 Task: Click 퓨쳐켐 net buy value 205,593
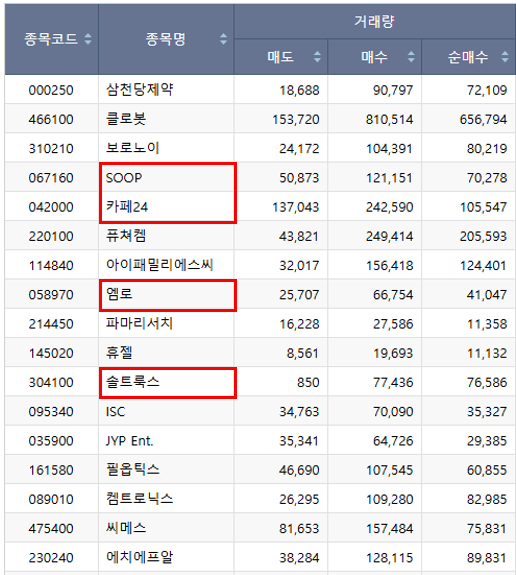(483, 237)
